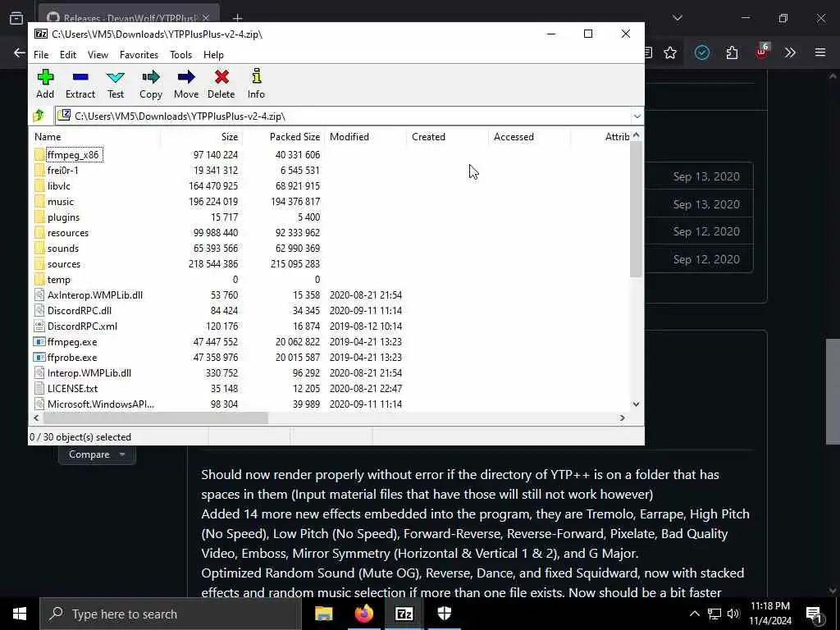Select the plugins folder

[x=63, y=217]
